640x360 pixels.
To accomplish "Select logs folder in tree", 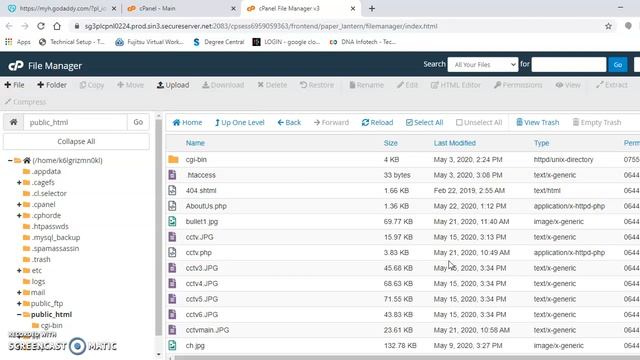I will [38, 282].
